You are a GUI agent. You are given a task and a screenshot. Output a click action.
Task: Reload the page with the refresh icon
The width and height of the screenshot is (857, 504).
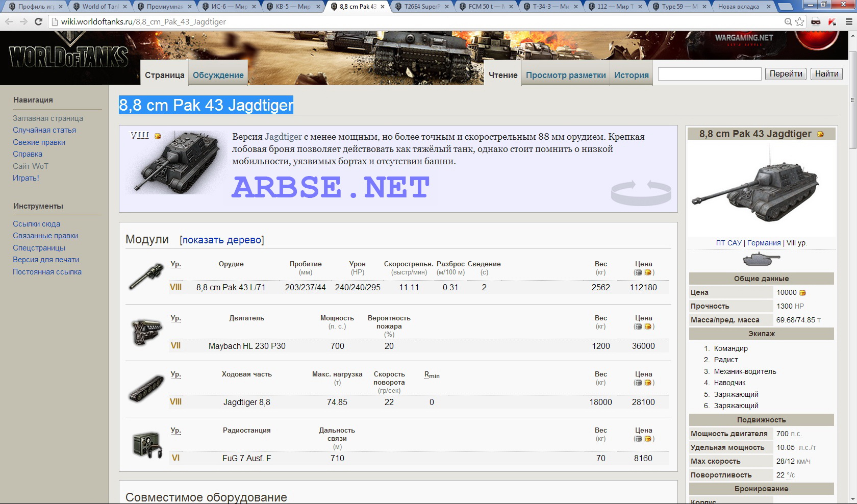point(38,22)
